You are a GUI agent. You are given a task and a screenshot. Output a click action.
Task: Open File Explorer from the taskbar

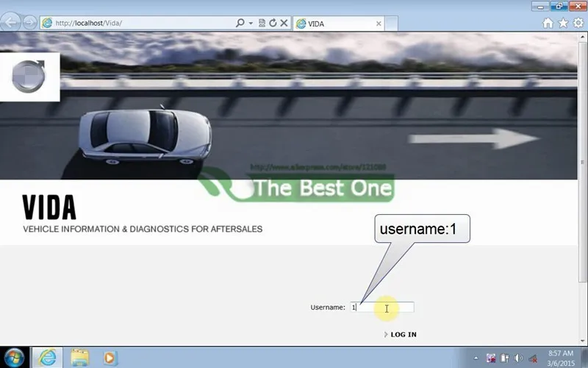tap(80, 358)
